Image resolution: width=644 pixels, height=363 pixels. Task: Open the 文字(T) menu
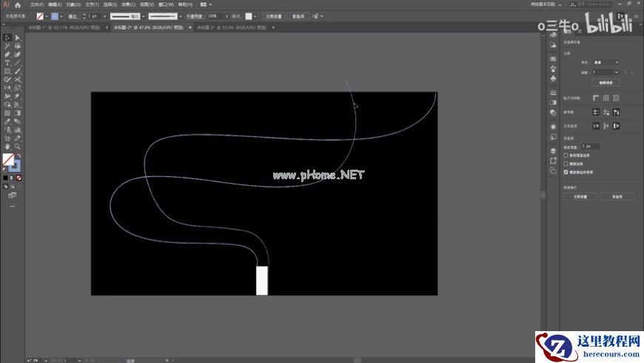coord(92,4)
